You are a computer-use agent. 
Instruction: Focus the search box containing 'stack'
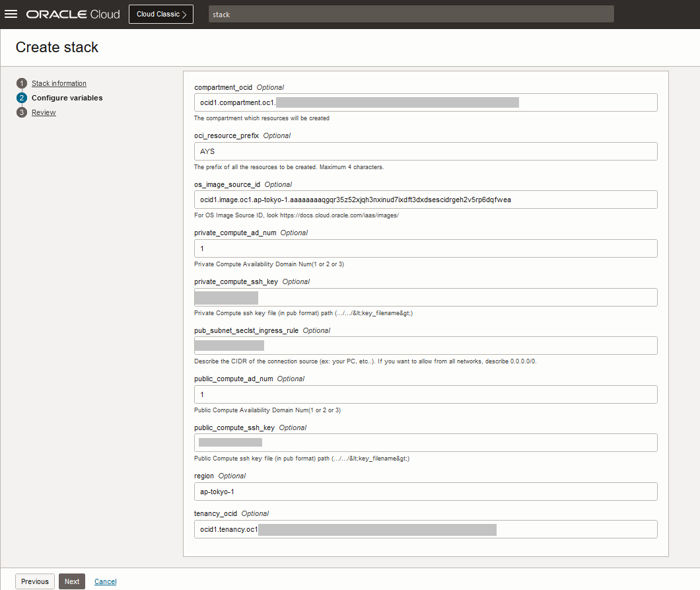pyautogui.click(x=411, y=15)
